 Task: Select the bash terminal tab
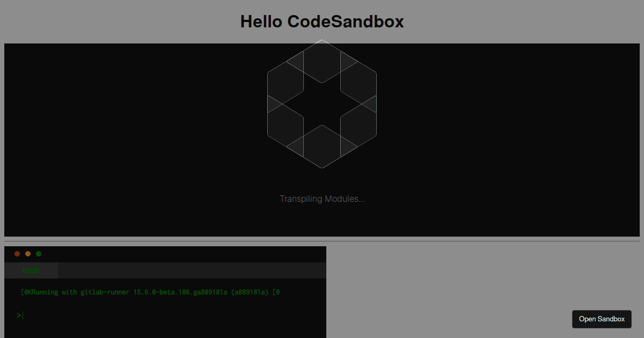pos(31,270)
